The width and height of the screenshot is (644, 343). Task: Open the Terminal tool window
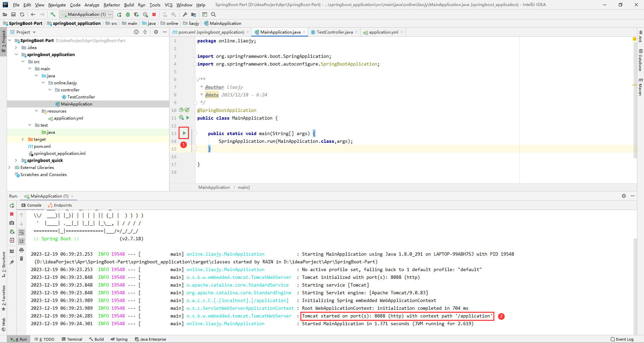point(72,339)
